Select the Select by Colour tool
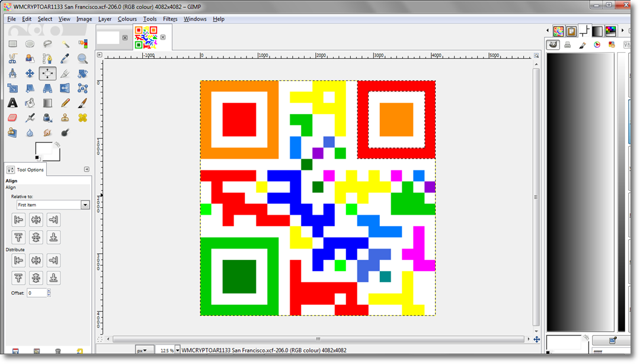This screenshot has width=640, height=364. [x=82, y=44]
